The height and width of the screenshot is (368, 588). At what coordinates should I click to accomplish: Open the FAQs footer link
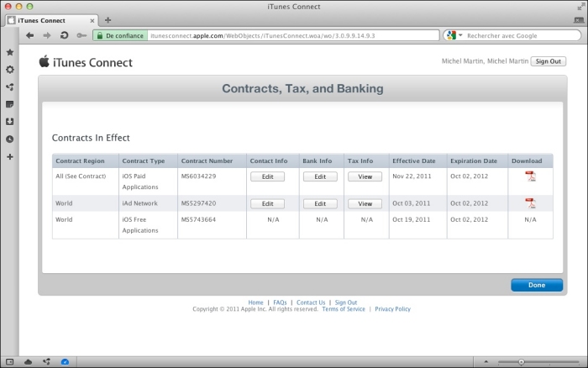coord(280,302)
